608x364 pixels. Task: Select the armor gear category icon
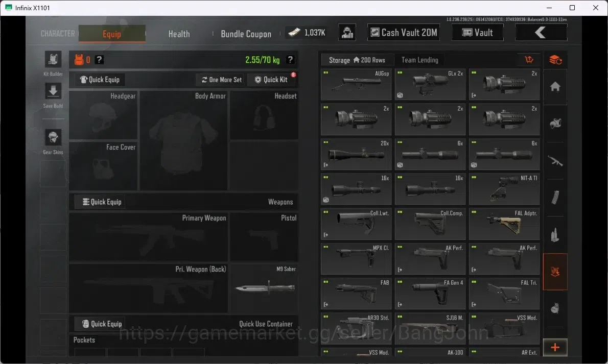click(555, 123)
